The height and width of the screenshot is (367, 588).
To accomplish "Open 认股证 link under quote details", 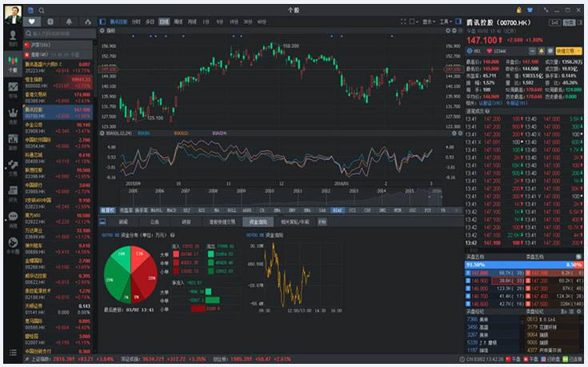I will [490, 102].
